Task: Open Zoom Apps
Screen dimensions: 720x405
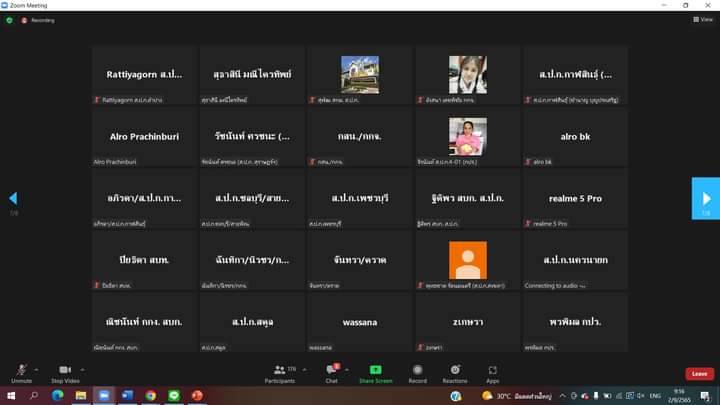Action: [x=493, y=372]
